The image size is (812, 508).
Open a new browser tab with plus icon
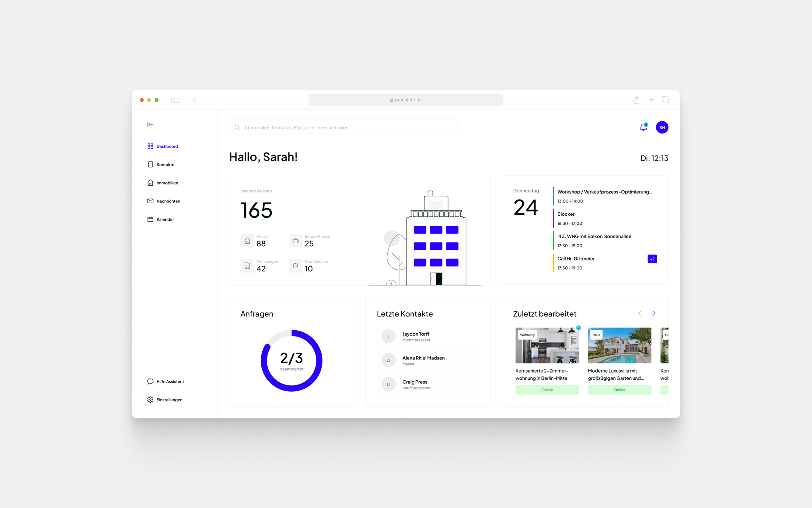coord(651,100)
